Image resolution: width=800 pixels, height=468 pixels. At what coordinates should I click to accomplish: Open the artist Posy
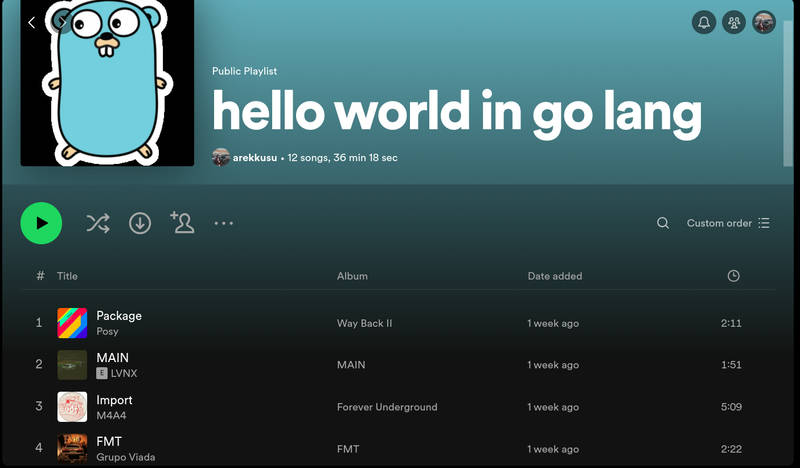coord(107,331)
